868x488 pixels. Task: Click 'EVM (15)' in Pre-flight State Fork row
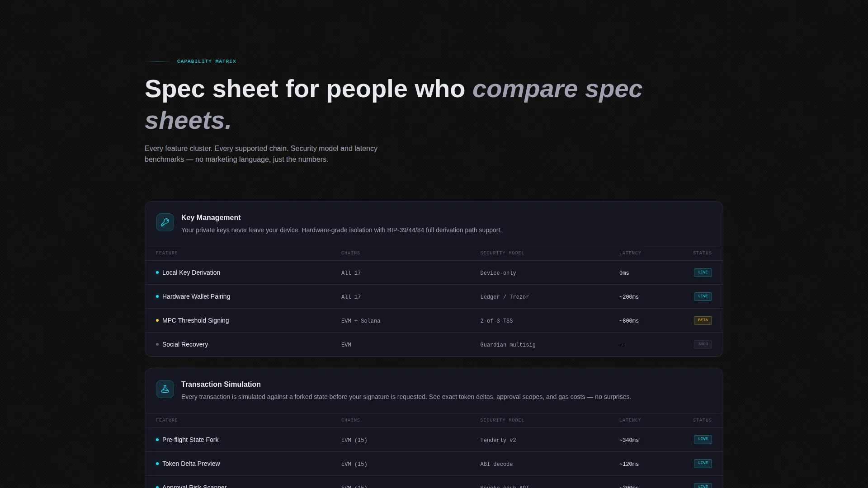pyautogui.click(x=354, y=440)
